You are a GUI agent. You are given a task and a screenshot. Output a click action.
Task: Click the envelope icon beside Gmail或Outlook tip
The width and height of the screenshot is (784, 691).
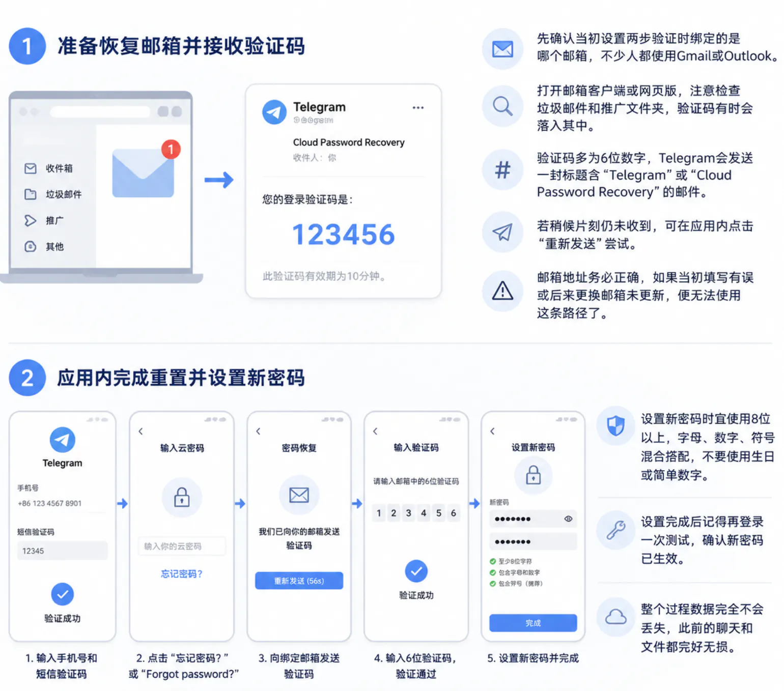pos(502,49)
